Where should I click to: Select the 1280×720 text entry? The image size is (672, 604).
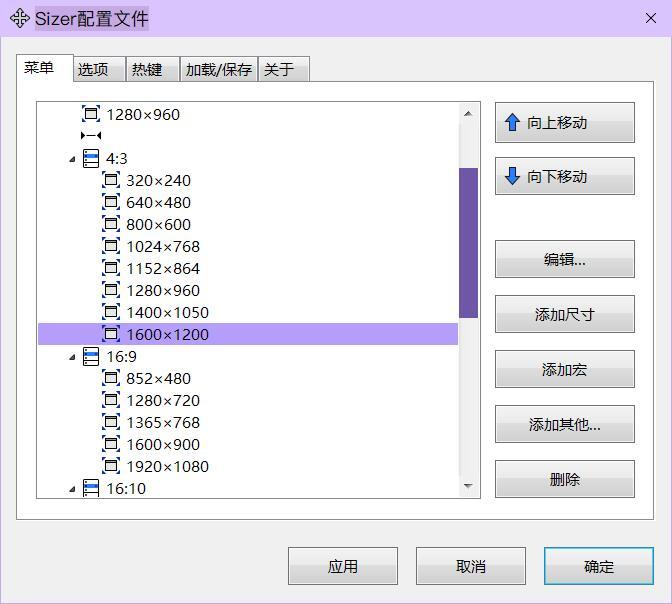click(x=163, y=401)
